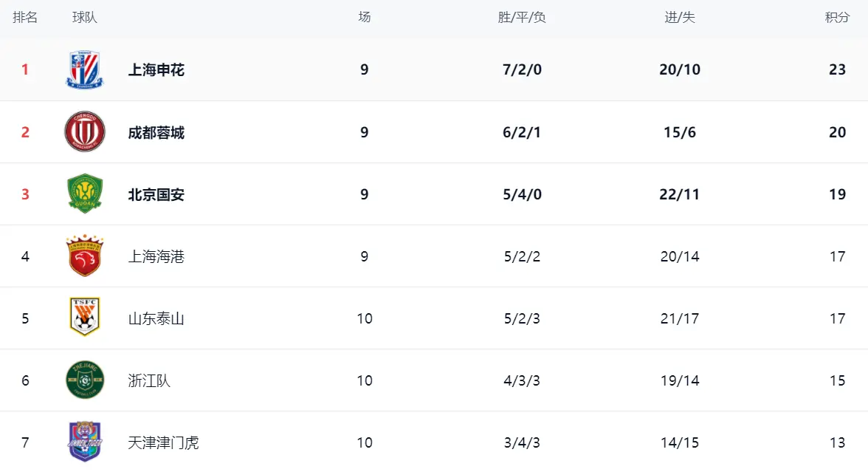Open the 天津津门虎 team name
The width and height of the screenshot is (868, 472).
click(x=163, y=443)
